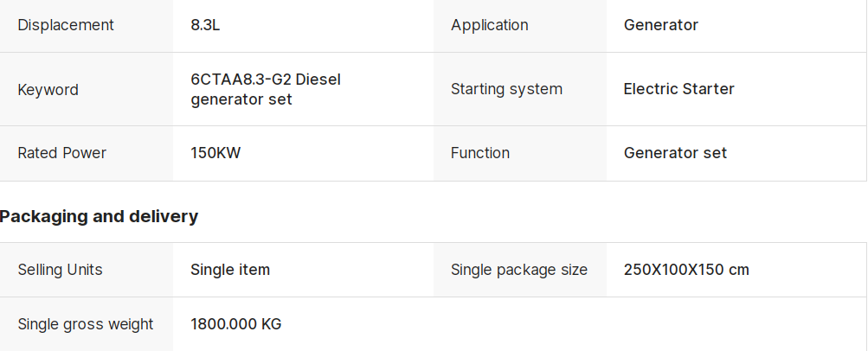This screenshot has width=868, height=351.
Task: Click the Starting system label
Action: (506, 89)
